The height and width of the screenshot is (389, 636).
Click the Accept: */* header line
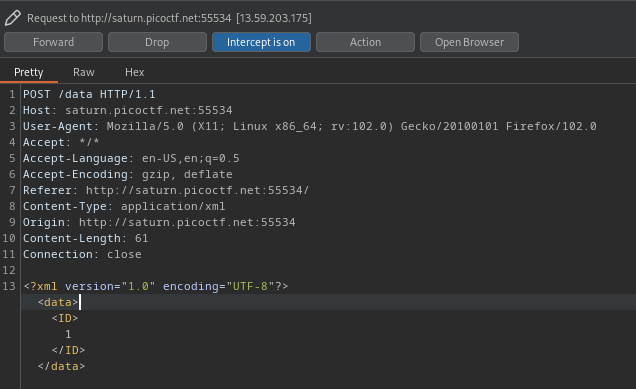(x=61, y=142)
